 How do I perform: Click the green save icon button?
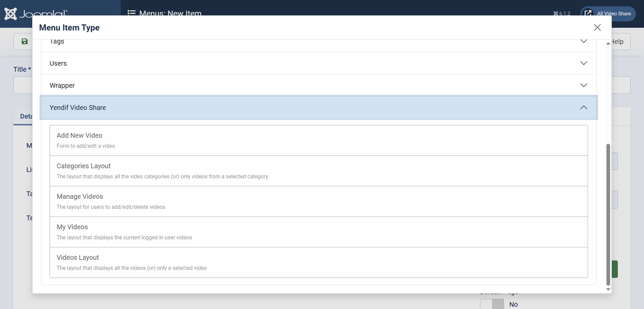(24, 41)
